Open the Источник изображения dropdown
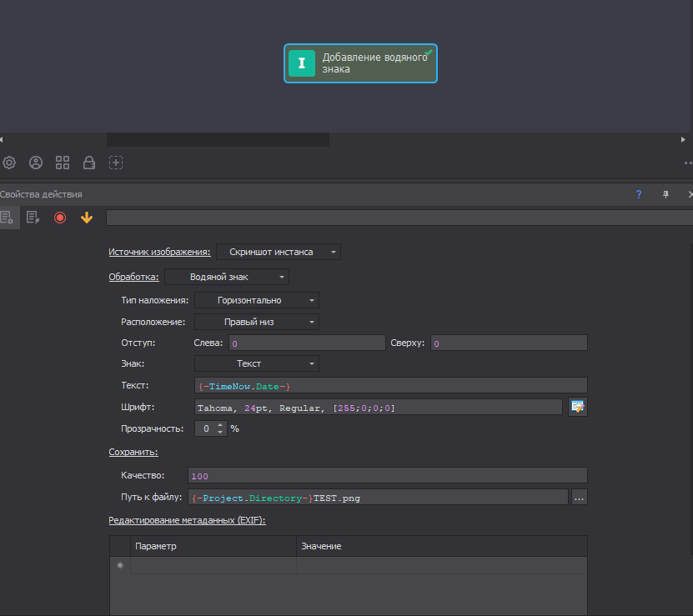This screenshot has height=616, width=693. (x=279, y=252)
